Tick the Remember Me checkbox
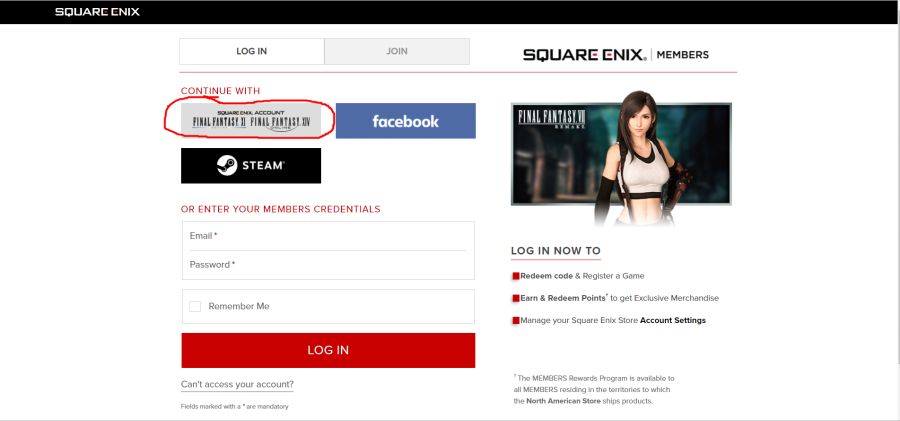 click(195, 306)
